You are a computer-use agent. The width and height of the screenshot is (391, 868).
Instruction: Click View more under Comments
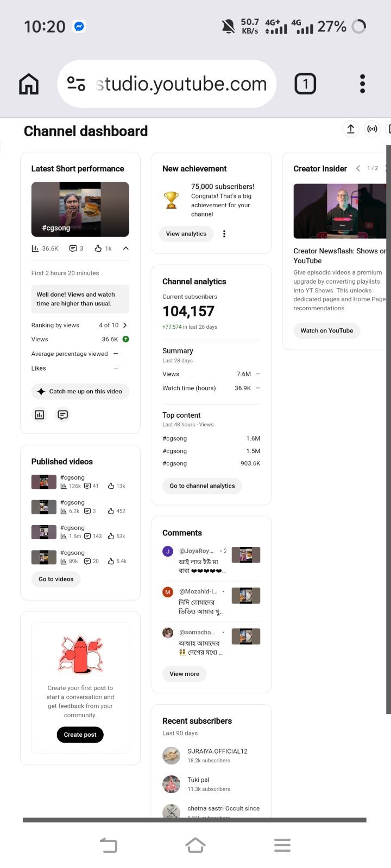[184, 674]
